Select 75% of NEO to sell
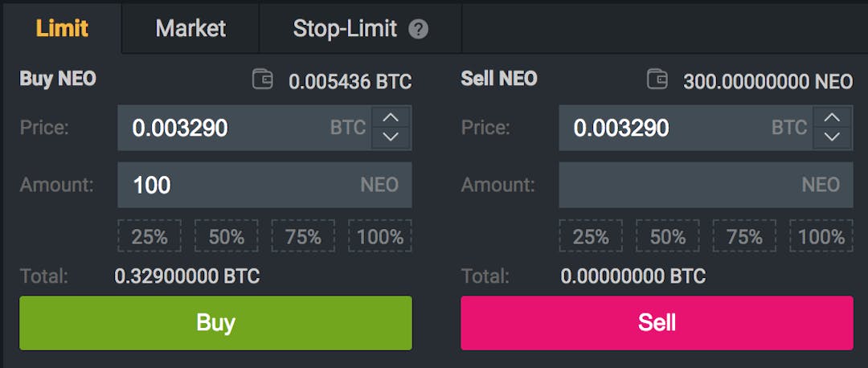868x368 pixels. coord(744,236)
